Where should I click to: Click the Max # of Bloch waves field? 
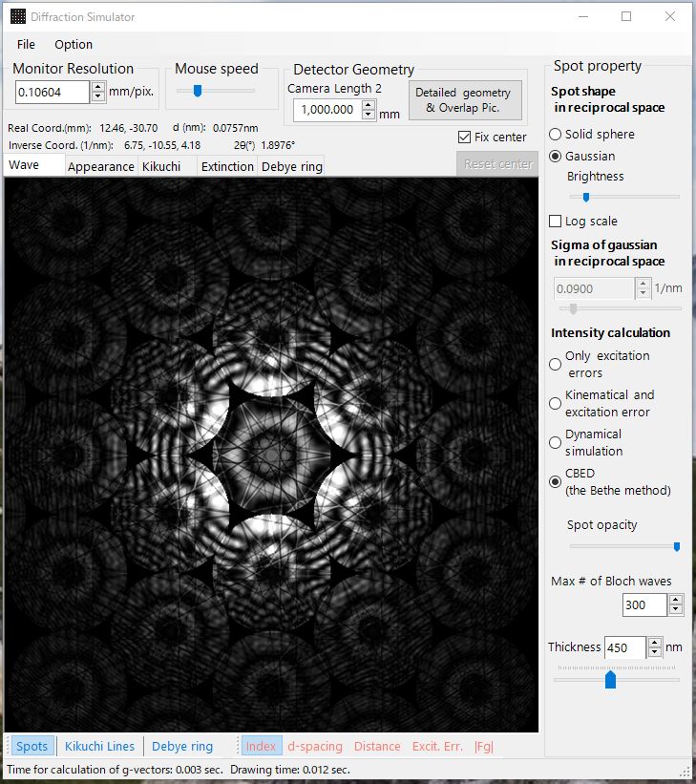644,605
